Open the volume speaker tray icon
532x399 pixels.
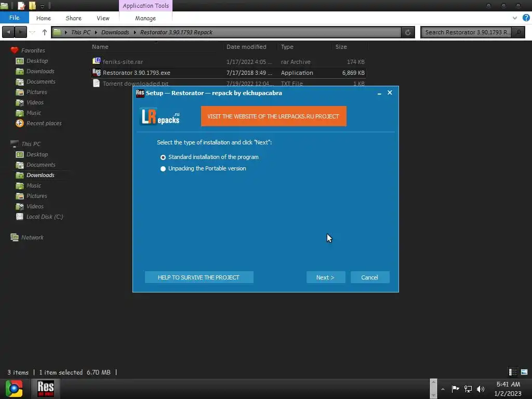[x=481, y=389]
